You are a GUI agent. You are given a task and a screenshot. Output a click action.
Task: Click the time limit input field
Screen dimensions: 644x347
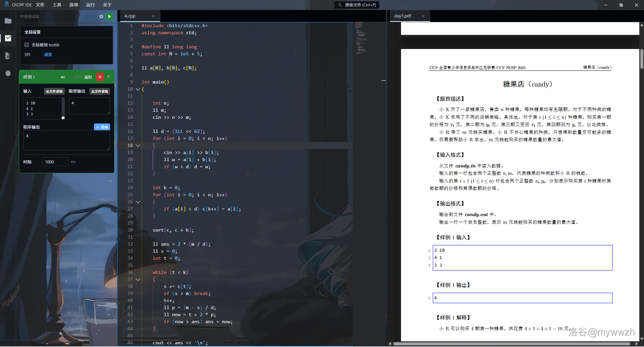[x=55, y=162]
